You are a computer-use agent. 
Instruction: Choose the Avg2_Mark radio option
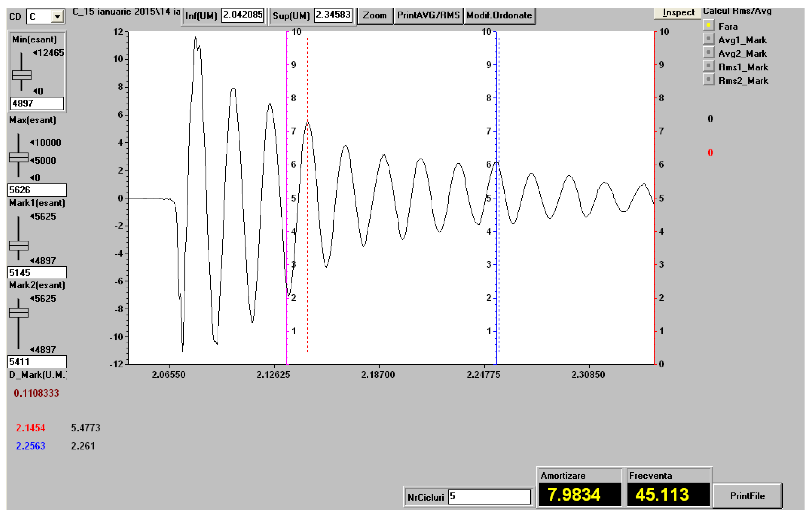pos(708,53)
